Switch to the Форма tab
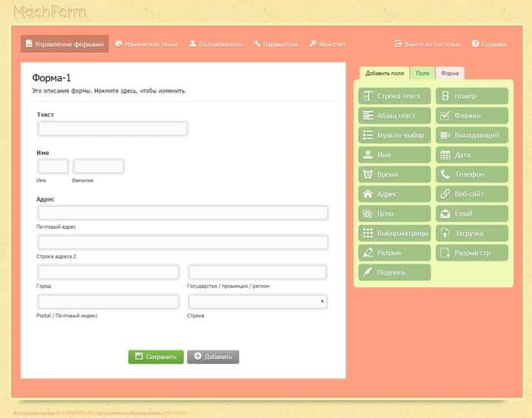The image size is (532, 418). [450, 73]
